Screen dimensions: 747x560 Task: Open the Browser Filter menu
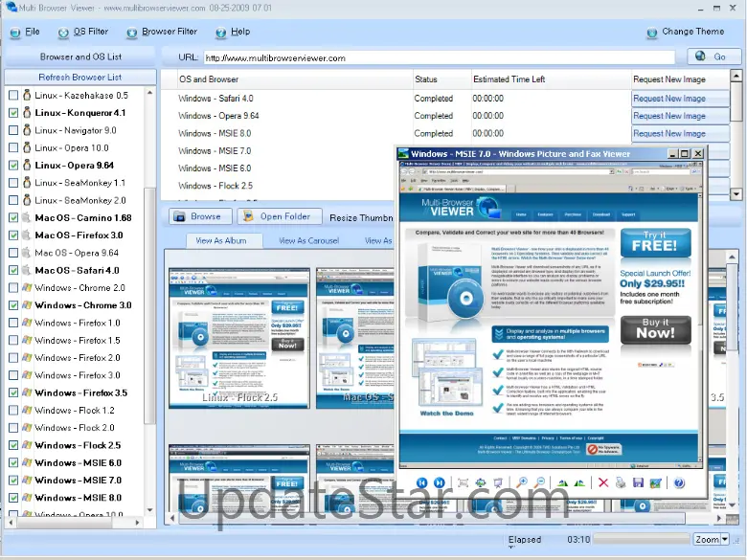click(170, 32)
